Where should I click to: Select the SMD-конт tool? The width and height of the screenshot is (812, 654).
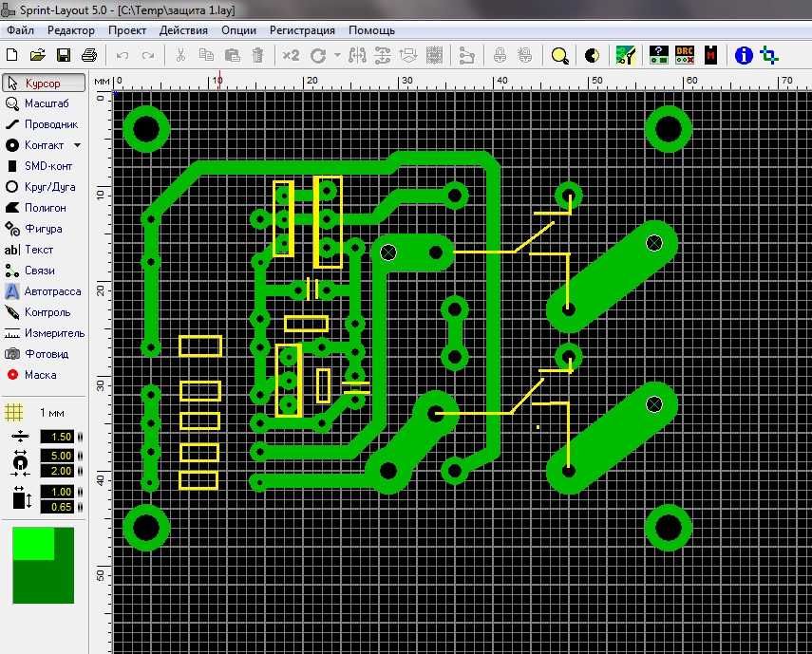tap(44, 166)
